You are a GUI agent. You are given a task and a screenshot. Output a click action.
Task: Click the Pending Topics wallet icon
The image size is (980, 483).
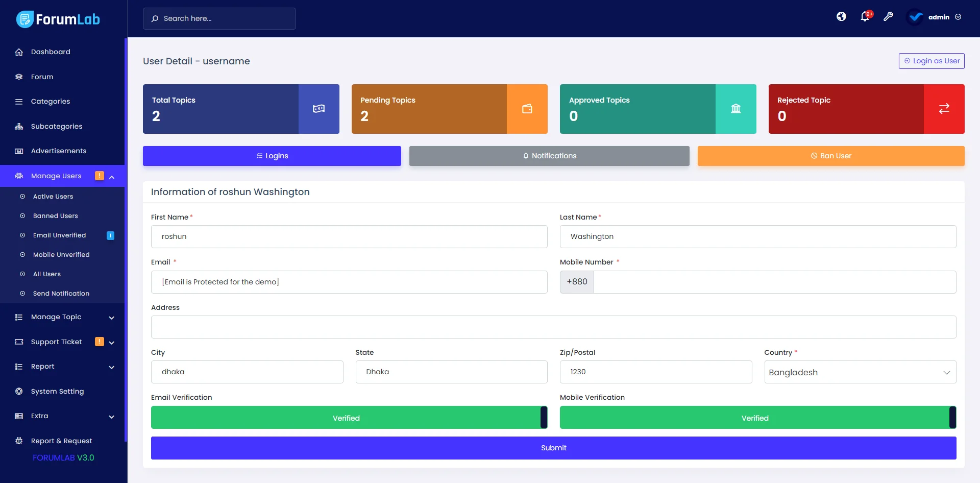coord(527,109)
